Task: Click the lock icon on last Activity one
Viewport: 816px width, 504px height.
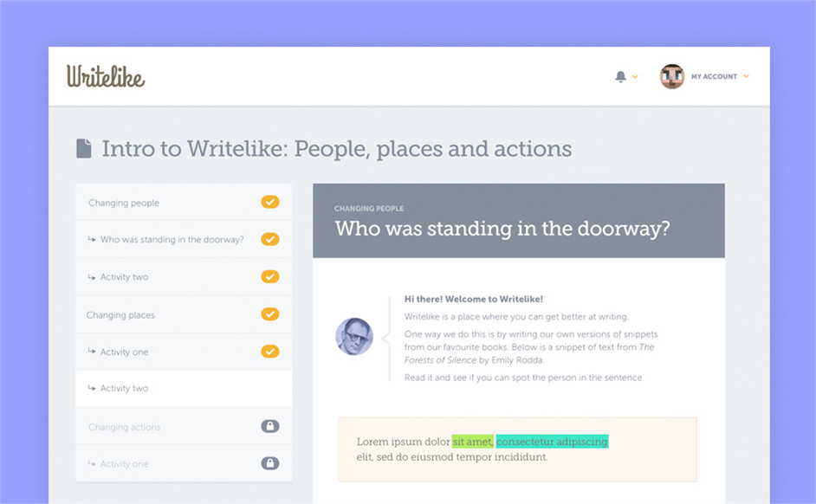Action: [x=270, y=463]
